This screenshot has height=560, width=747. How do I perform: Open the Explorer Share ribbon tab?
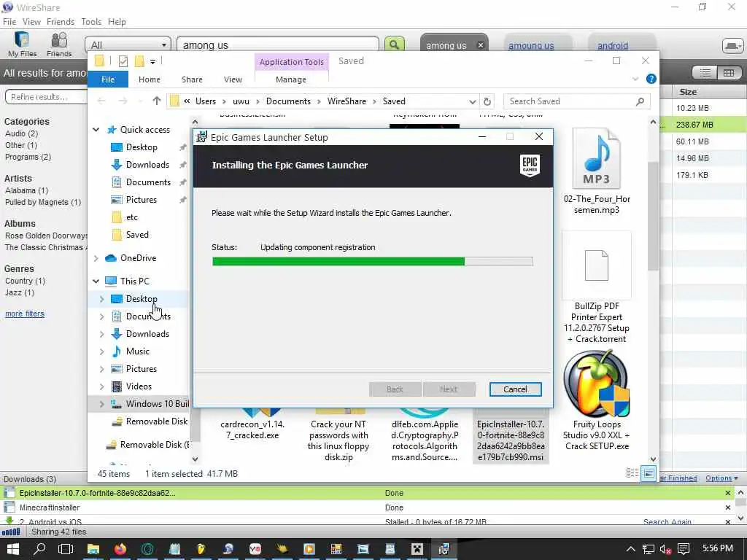tap(192, 79)
